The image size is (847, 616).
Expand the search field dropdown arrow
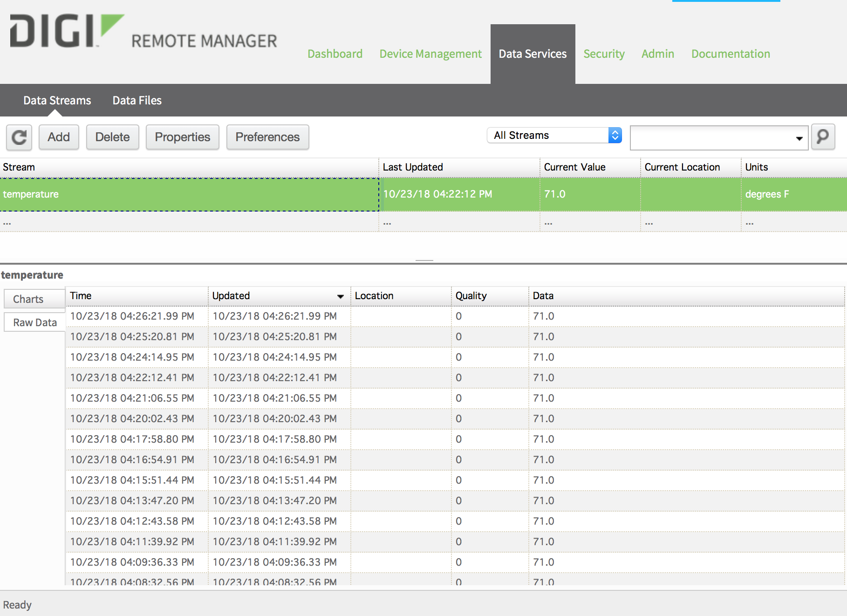(x=799, y=138)
